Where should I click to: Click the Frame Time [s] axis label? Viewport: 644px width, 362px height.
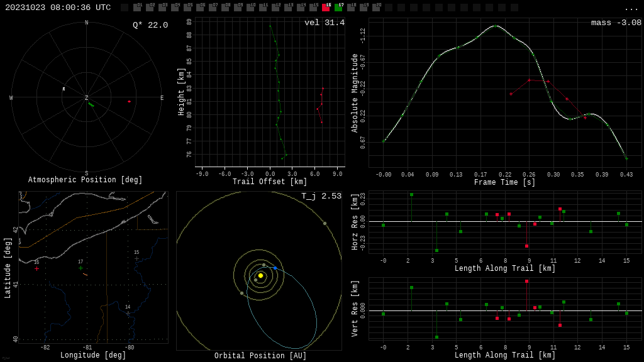click(x=505, y=182)
